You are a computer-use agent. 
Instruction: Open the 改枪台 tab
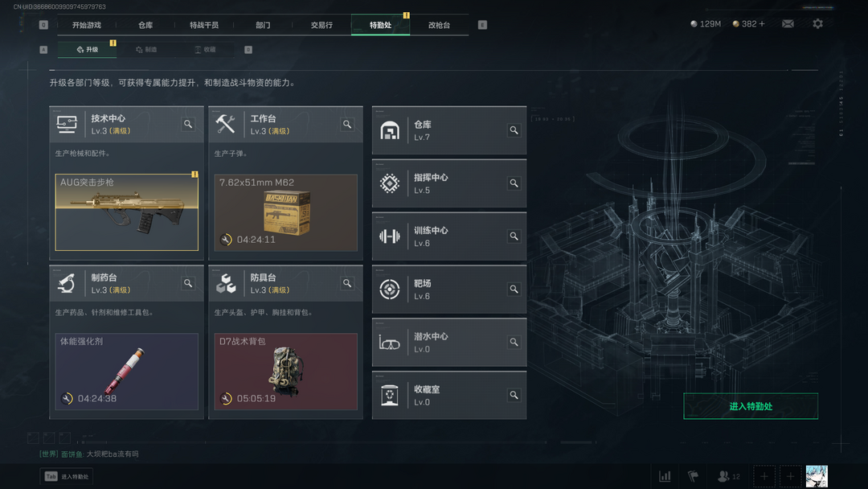439,25
